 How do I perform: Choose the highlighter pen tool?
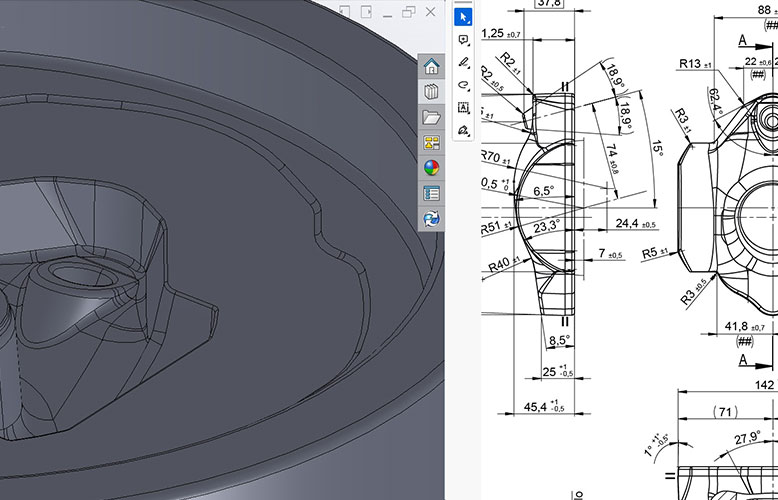click(x=463, y=62)
